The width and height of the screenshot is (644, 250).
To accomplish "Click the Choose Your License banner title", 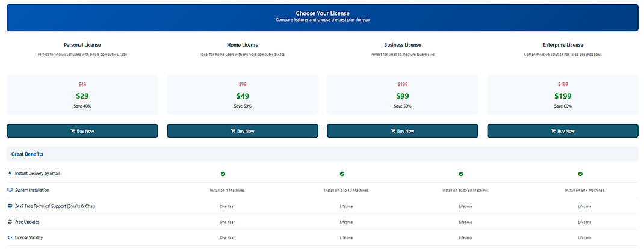I will [323, 14].
